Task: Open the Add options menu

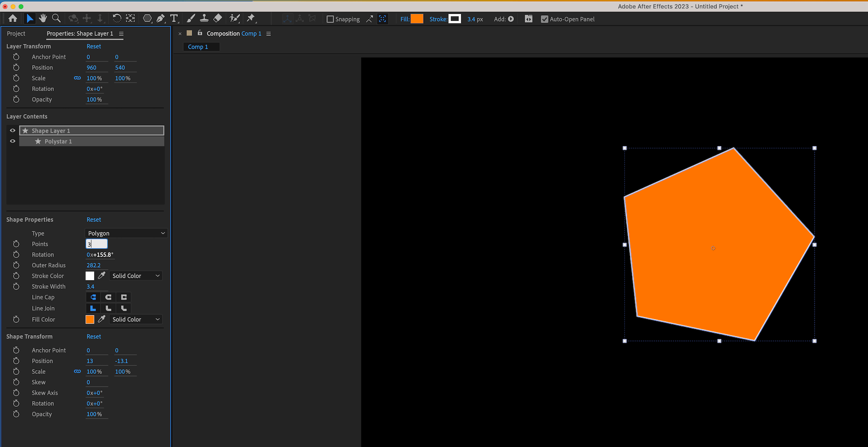Action: click(511, 19)
